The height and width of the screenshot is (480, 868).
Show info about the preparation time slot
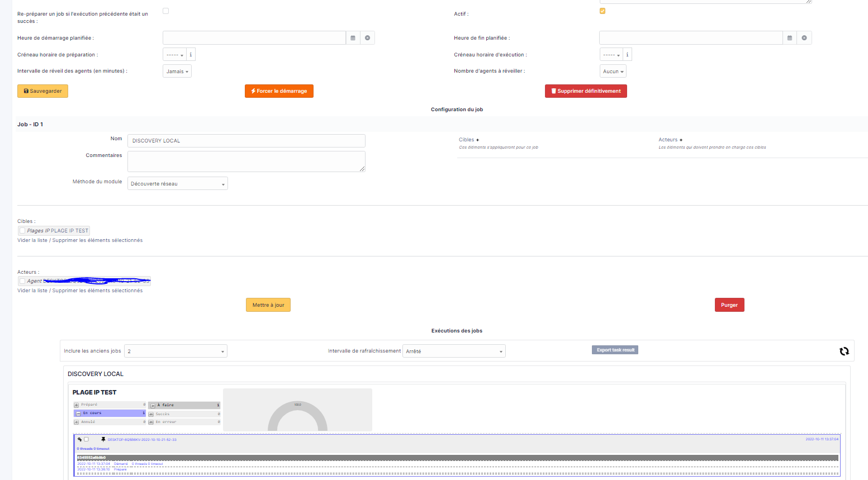[x=190, y=54]
